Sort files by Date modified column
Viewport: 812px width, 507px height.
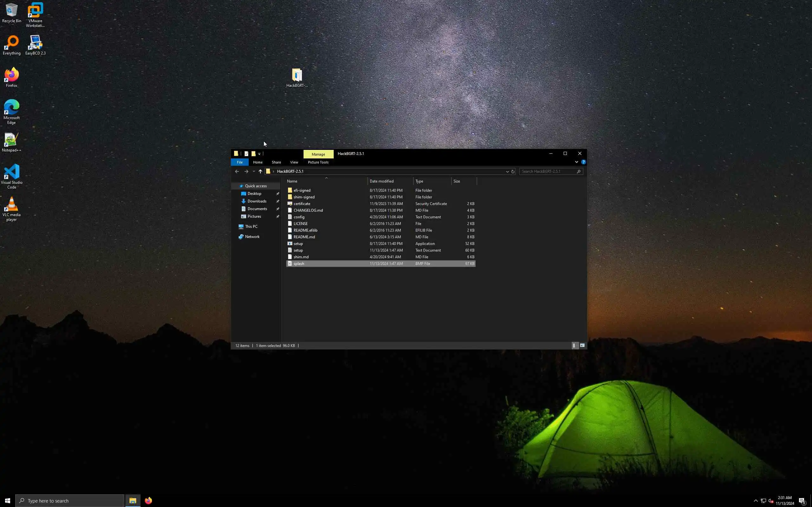[x=382, y=181]
